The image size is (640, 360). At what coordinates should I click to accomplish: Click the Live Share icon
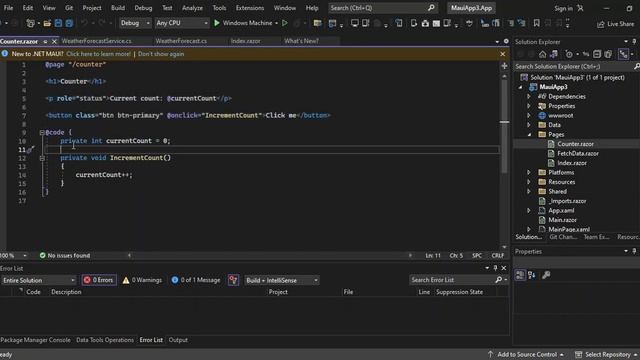601,24
